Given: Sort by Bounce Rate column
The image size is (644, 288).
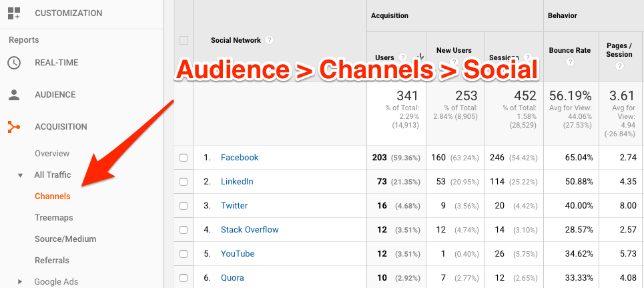Looking at the screenshot, I should coord(570,50).
